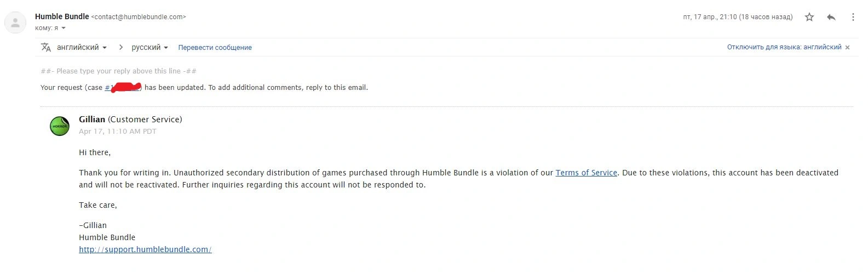This screenshot has height=273, width=868.
Task: Dismiss the translation bar with the X
Action: (847, 48)
